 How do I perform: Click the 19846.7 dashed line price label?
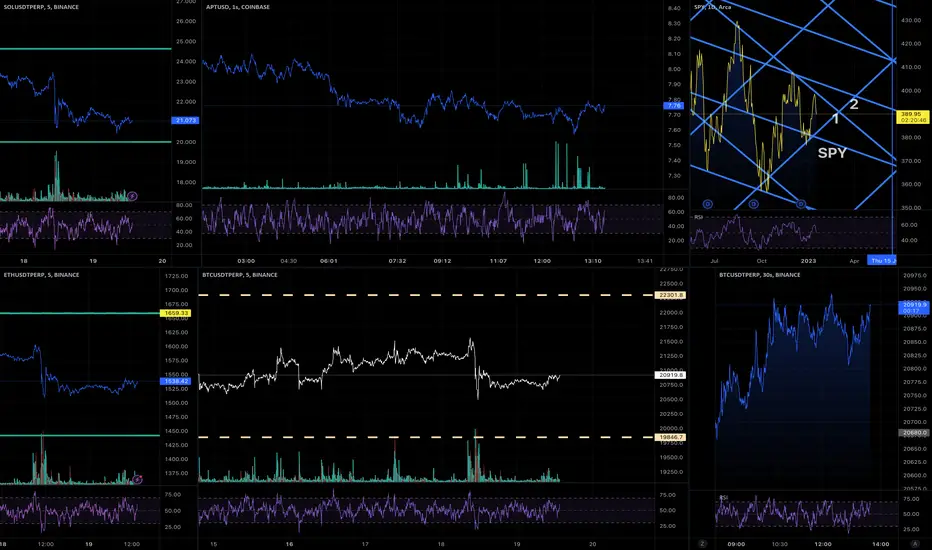[670, 437]
